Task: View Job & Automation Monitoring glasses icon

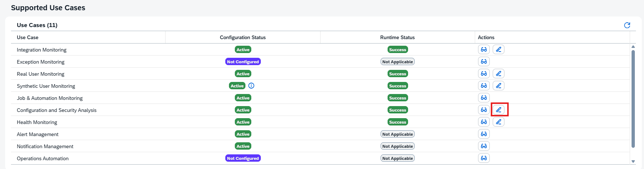Action: [484, 98]
